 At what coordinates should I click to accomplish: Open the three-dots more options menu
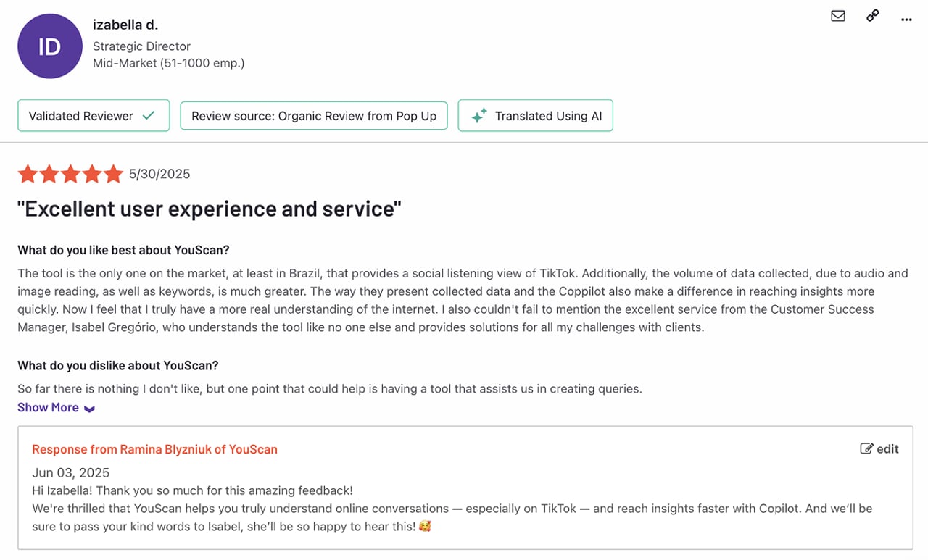coord(906,20)
